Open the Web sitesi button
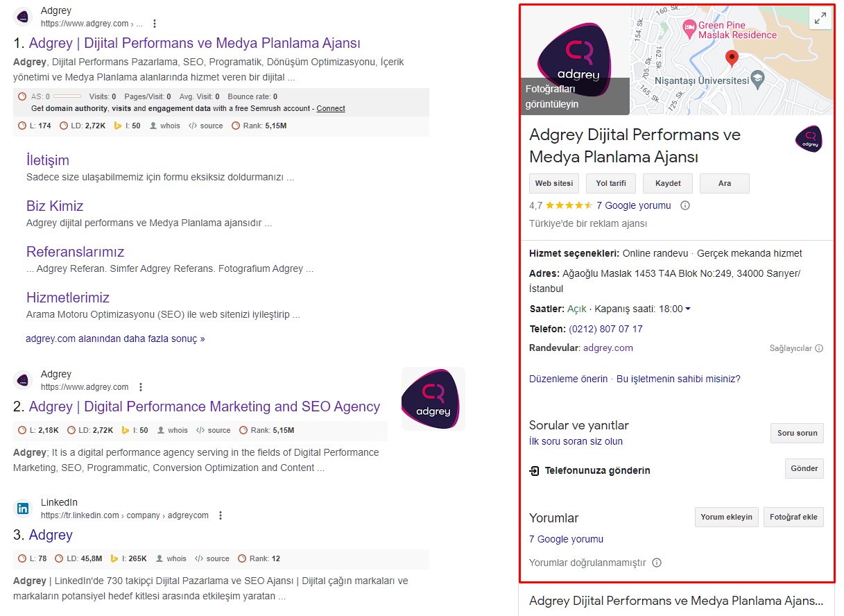Viewport: 844px width, 616px height. tap(553, 184)
